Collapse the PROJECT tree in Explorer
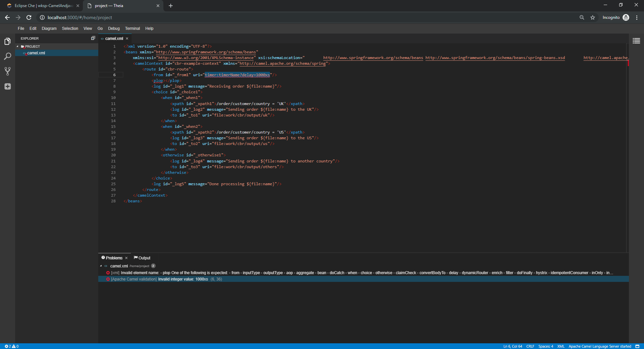The image size is (644, 349). (x=17, y=46)
